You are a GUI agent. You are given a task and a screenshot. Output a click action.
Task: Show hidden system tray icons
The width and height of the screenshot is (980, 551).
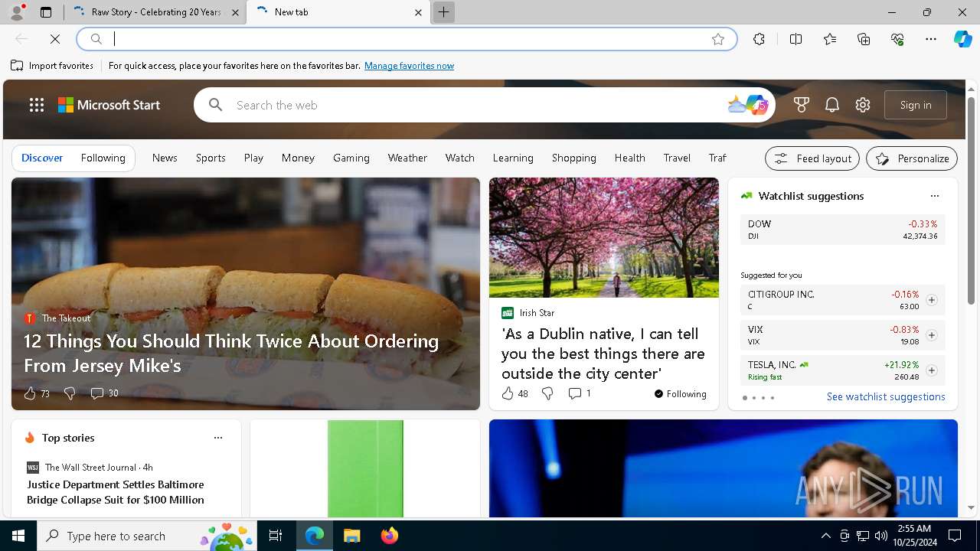click(825, 536)
